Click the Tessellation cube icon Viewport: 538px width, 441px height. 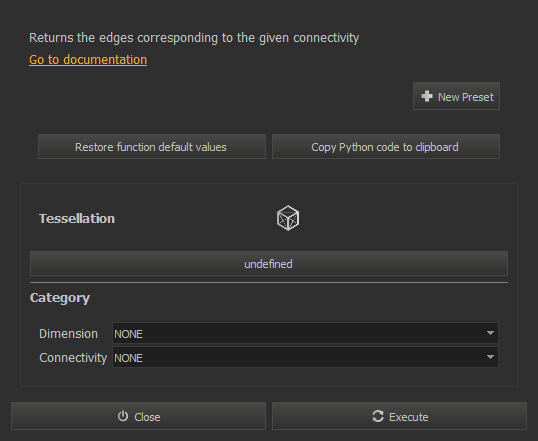[288, 218]
